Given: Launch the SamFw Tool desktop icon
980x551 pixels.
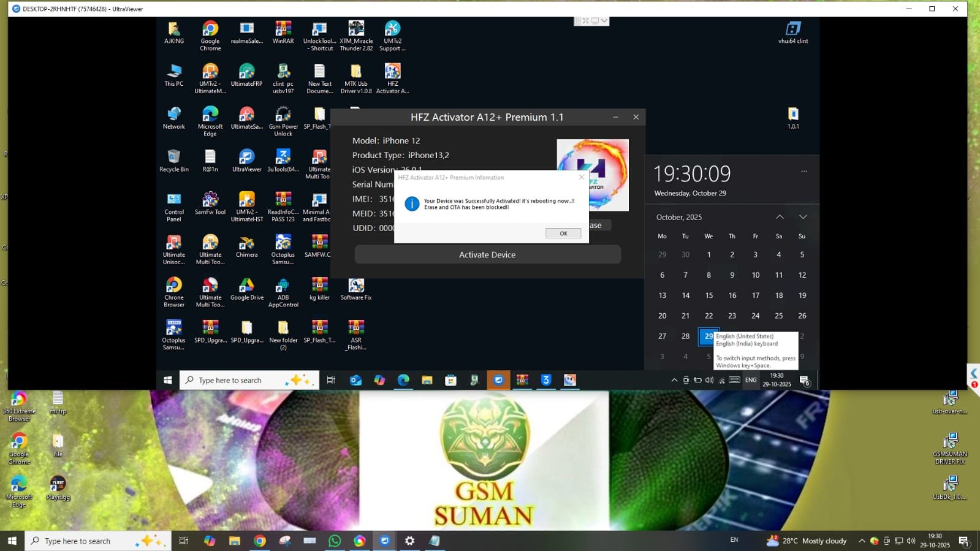Looking at the screenshot, I should pos(210,203).
